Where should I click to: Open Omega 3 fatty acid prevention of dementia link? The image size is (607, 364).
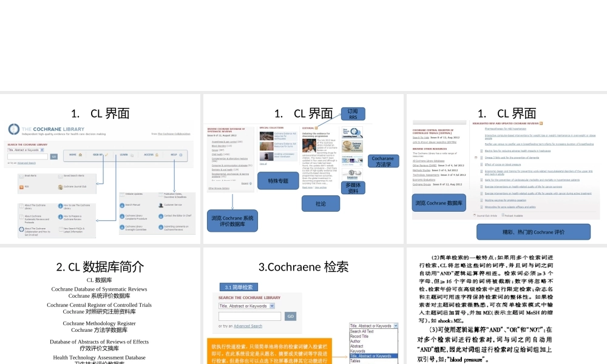512,158
